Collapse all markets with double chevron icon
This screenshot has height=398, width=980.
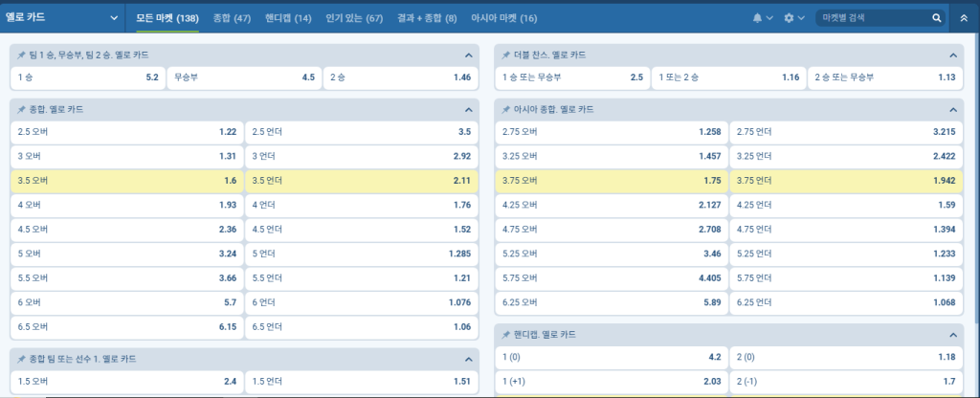tap(964, 18)
